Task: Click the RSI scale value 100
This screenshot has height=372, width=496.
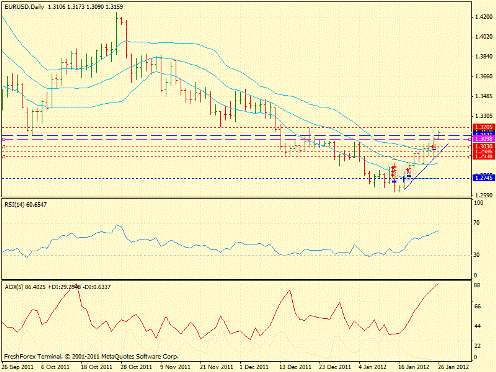Action: pyautogui.click(x=479, y=203)
